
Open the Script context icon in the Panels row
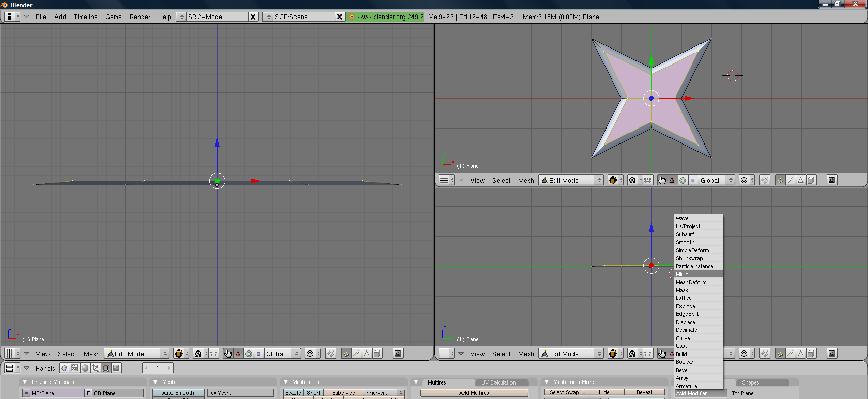tap(75, 368)
